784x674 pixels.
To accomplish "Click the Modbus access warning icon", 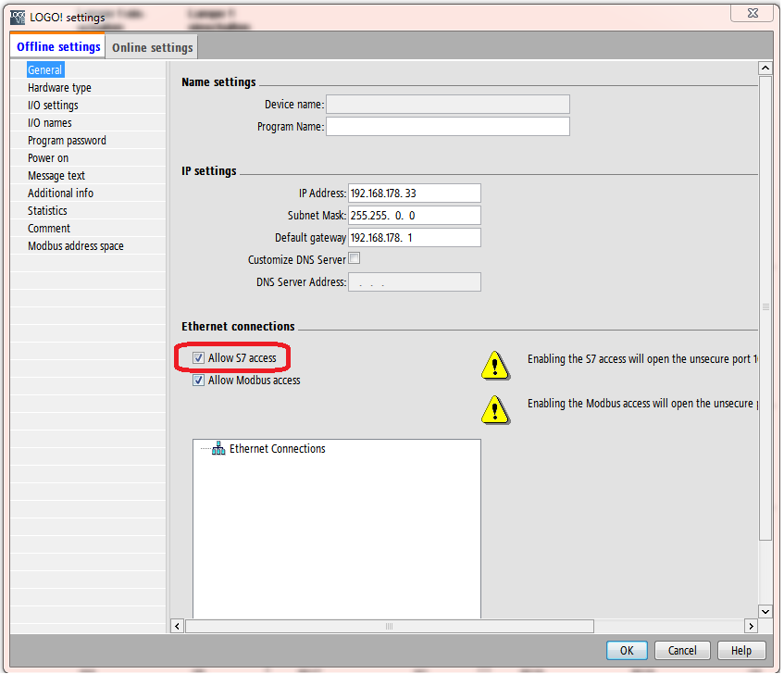I will click(x=495, y=408).
